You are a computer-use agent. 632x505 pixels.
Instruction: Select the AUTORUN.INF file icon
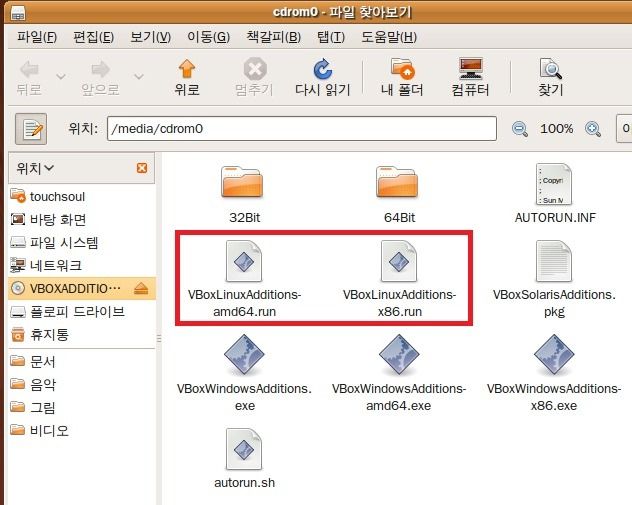[554, 184]
